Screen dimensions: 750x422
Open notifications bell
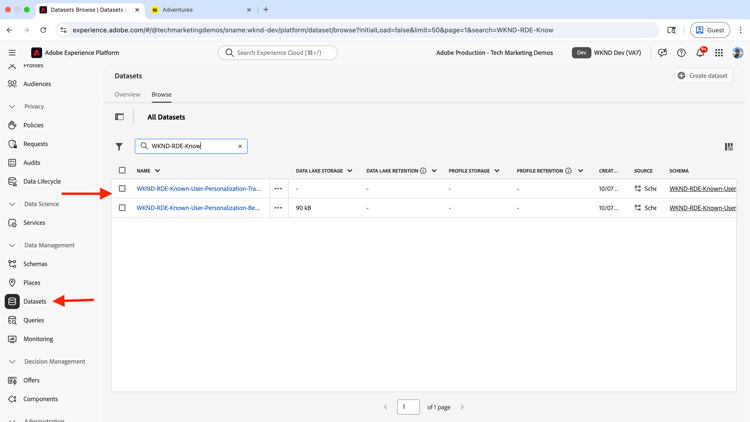tap(700, 53)
